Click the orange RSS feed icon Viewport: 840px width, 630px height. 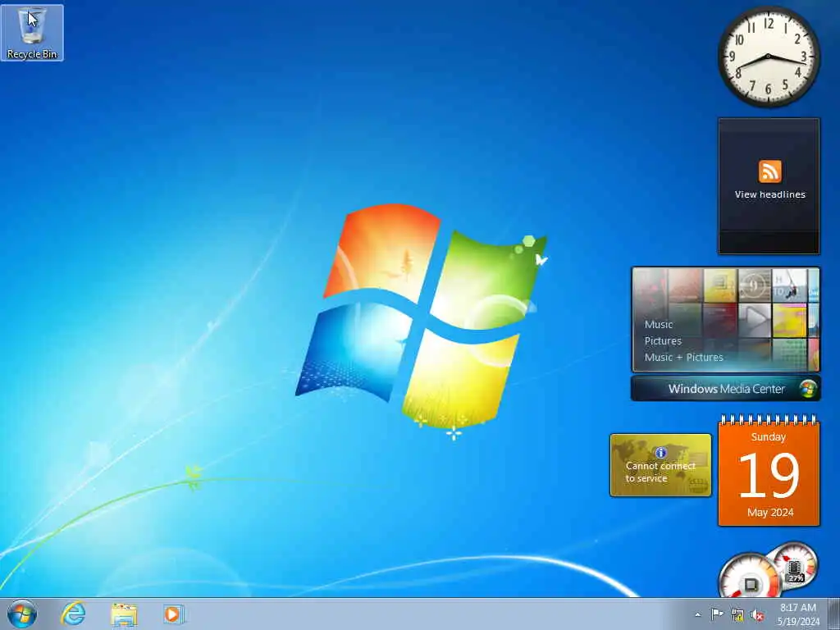point(769,171)
